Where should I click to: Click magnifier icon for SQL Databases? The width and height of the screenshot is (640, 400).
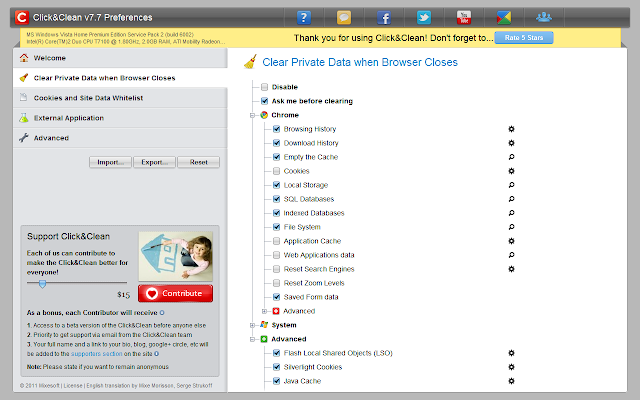pyautogui.click(x=511, y=199)
